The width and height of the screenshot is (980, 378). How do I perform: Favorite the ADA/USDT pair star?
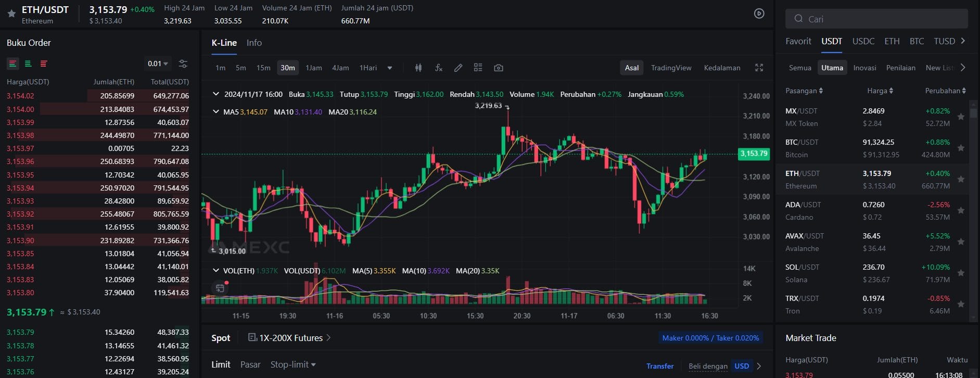[961, 210]
